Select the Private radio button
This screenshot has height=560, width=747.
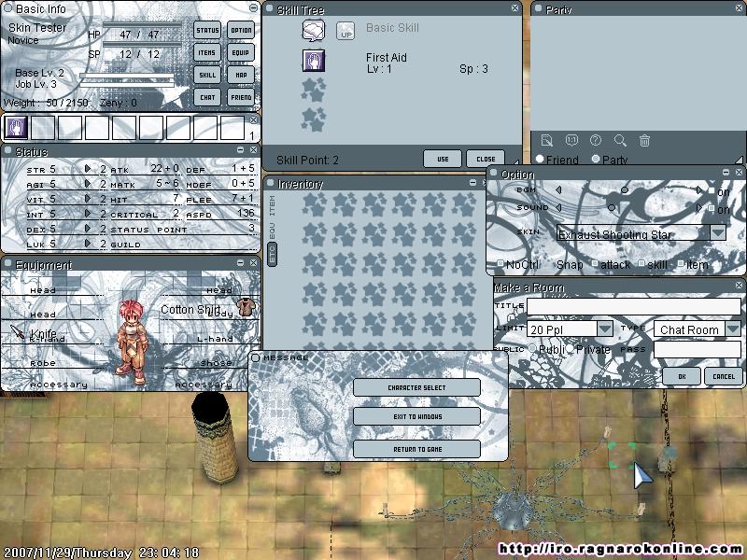pos(569,348)
